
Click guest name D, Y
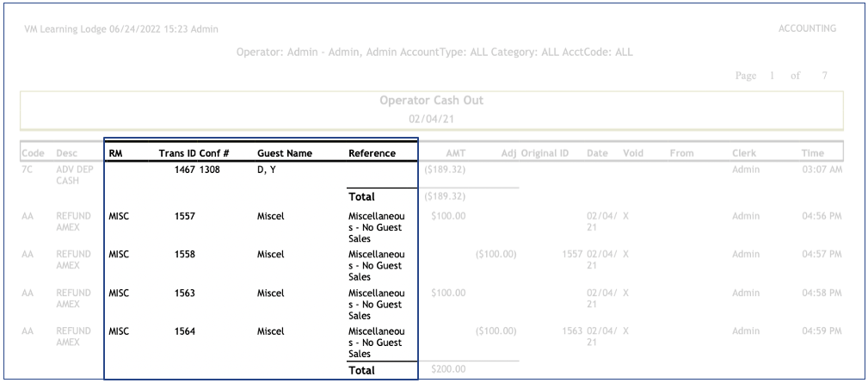pos(268,170)
